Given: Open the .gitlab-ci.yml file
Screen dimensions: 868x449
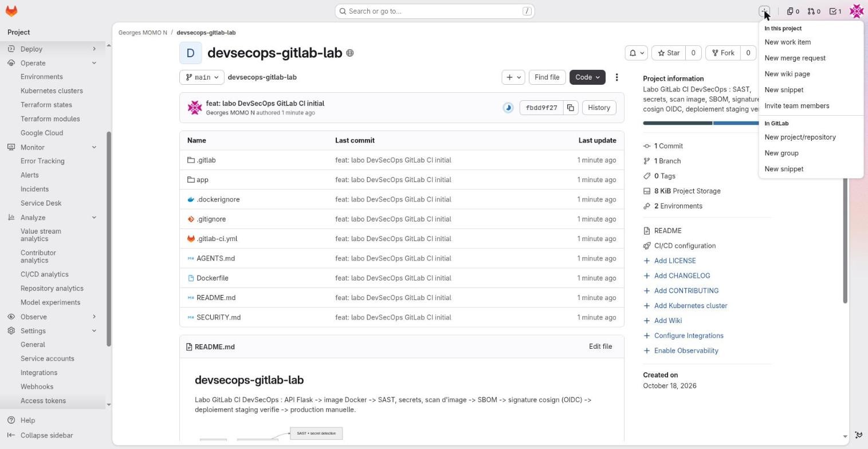Looking at the screenshot, I should click(217, 239).
